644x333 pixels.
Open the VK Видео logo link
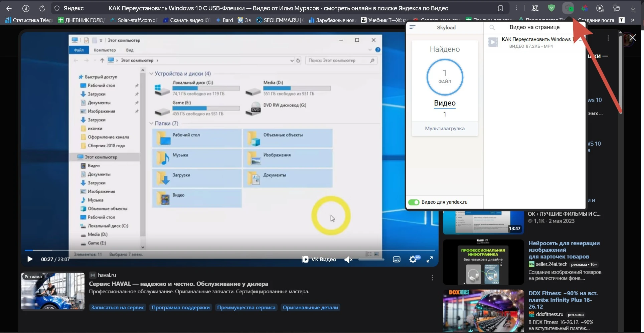pyautogui.click(x=319, y=259)
